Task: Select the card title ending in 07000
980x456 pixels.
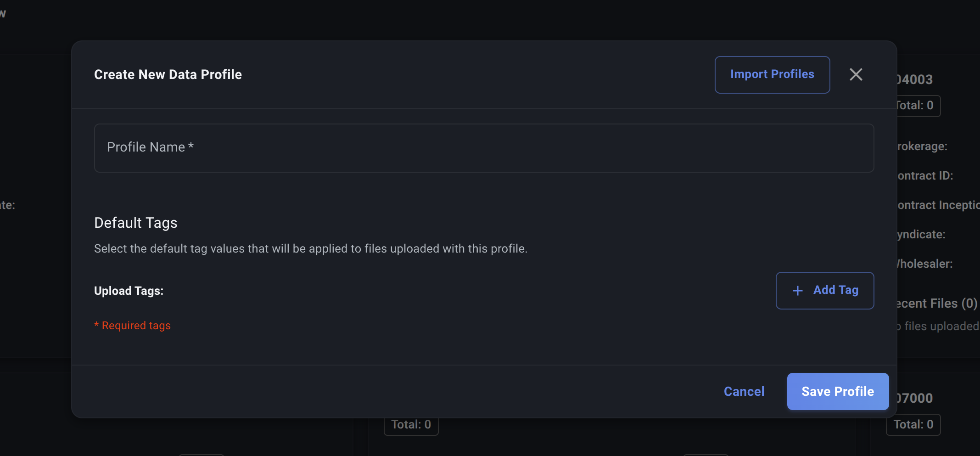Action: point(915,398)
